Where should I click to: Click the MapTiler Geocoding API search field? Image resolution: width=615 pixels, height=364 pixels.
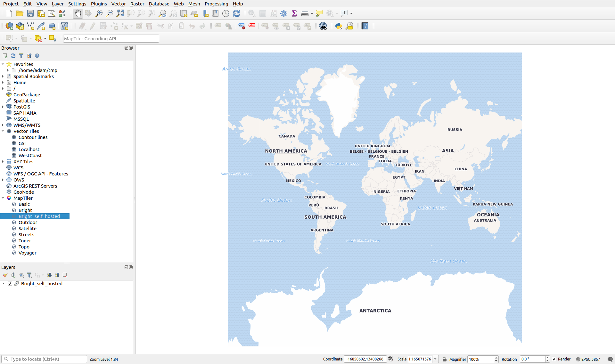111,39
